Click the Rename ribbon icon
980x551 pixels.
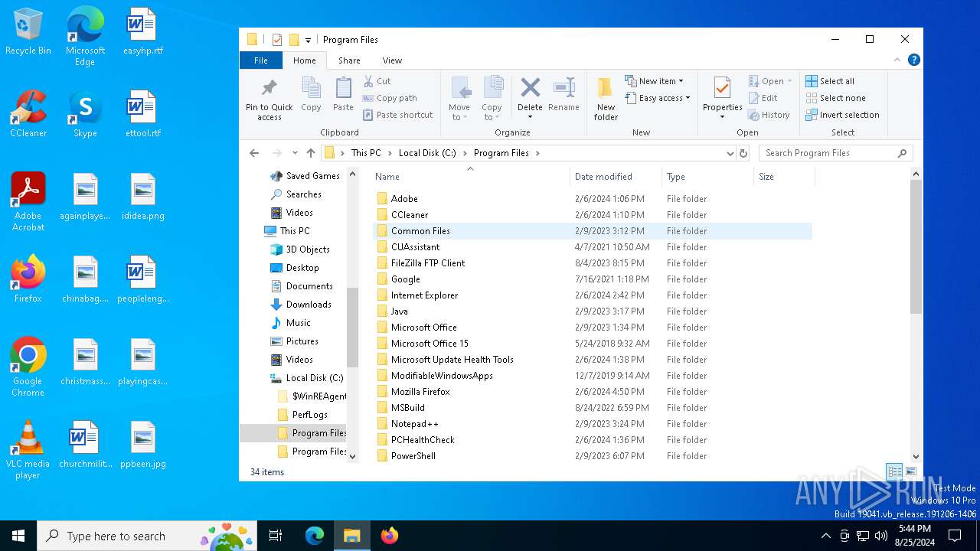click(x=563, y=94)
